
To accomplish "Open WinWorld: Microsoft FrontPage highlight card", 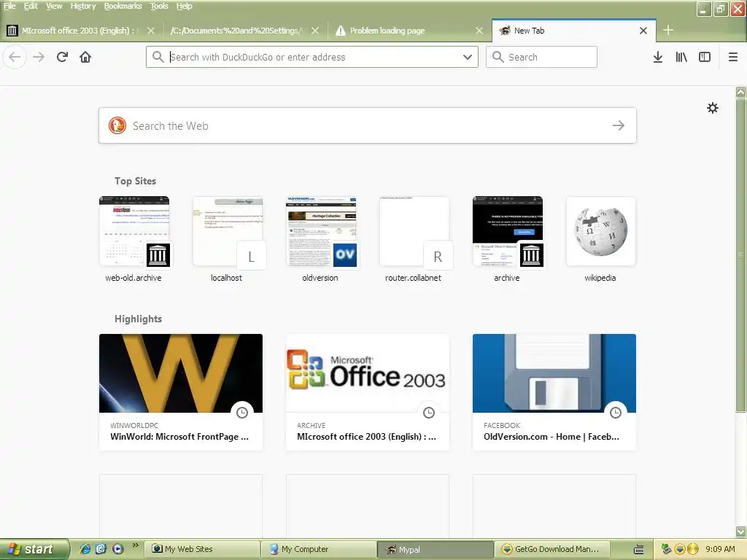I will point(181,392).
